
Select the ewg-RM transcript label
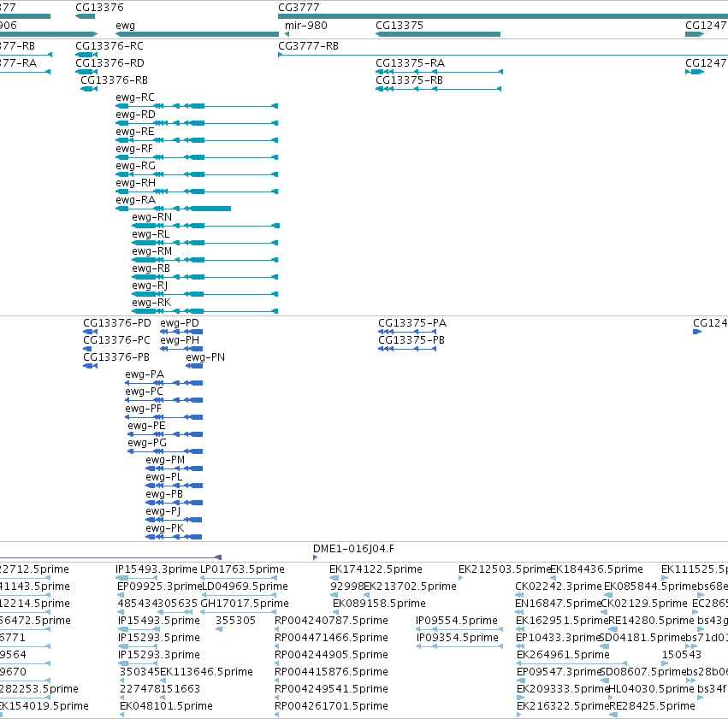click(x=151, y=251)
